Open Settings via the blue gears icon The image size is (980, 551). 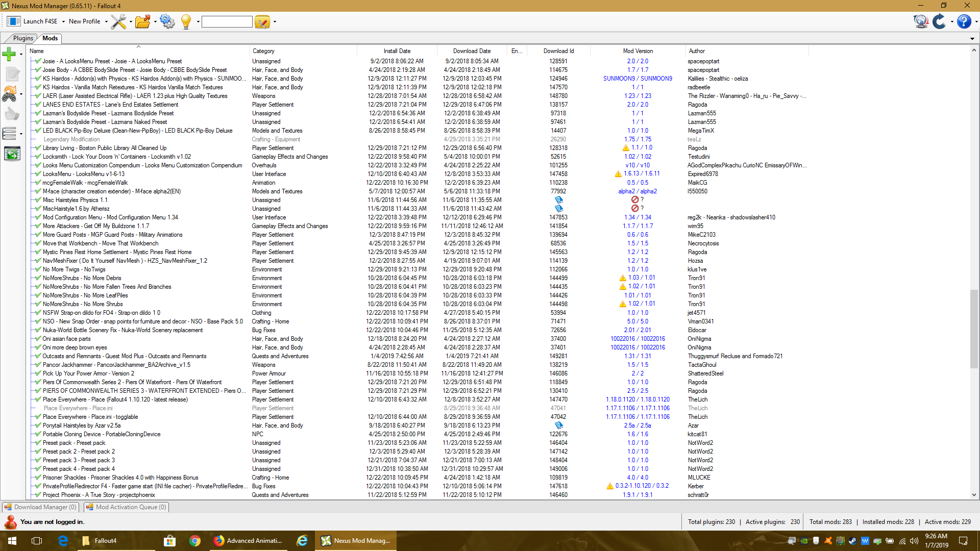point(167,21)
